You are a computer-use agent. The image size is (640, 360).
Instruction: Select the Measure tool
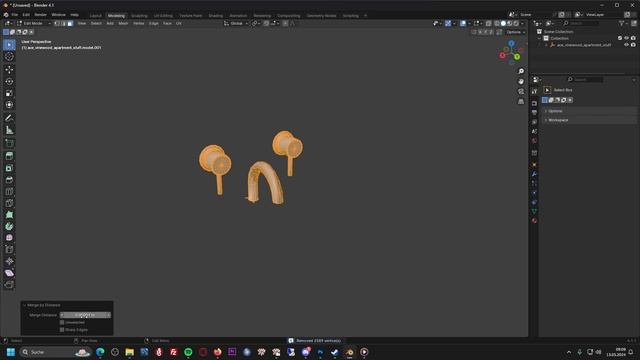[9, 130]
